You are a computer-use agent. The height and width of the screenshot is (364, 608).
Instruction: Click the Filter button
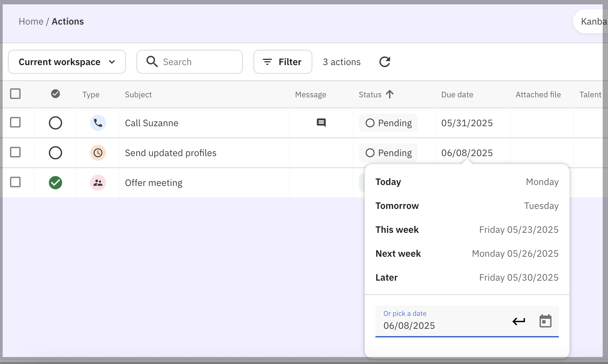click(283, 62)
